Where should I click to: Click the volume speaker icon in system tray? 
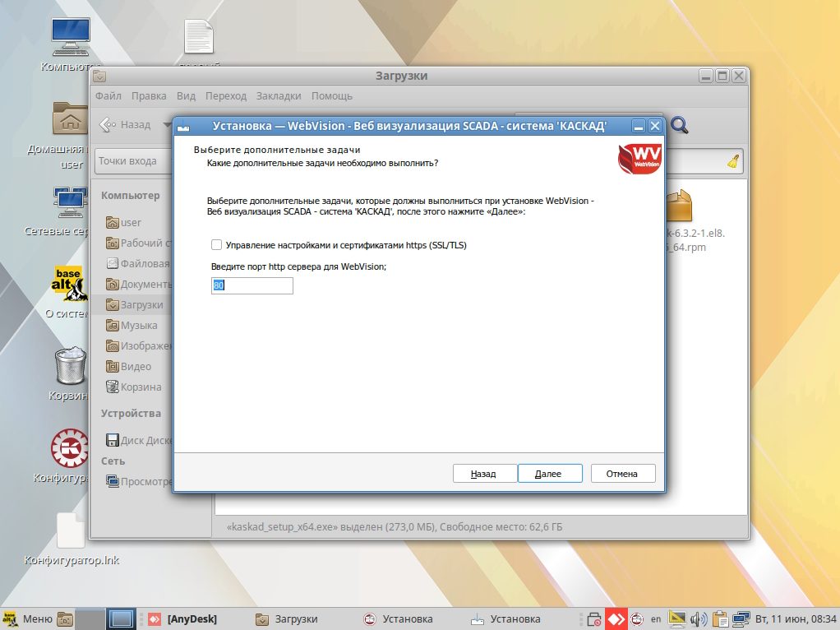pos(699,618)
